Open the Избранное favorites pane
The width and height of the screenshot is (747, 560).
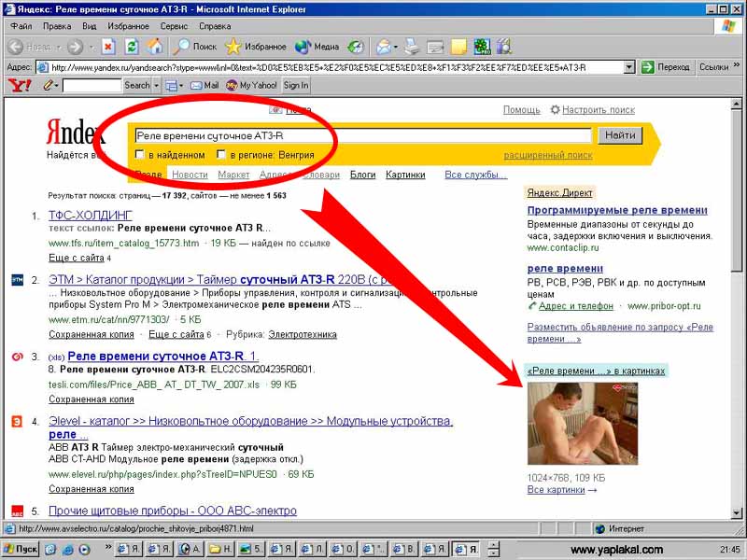pos(256,47)
